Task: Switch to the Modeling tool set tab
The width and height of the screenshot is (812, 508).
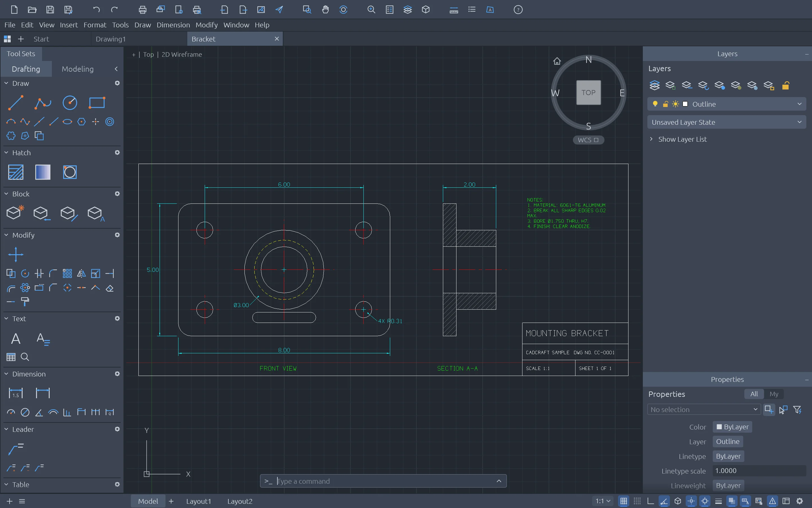Action: pos(78,69)
